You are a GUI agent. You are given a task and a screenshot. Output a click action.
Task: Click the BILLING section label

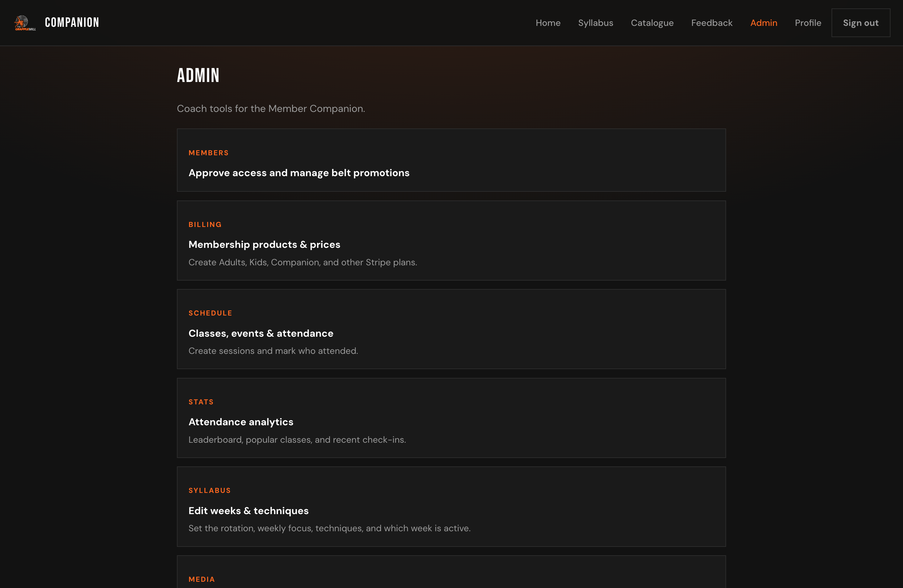click(205, 224)
